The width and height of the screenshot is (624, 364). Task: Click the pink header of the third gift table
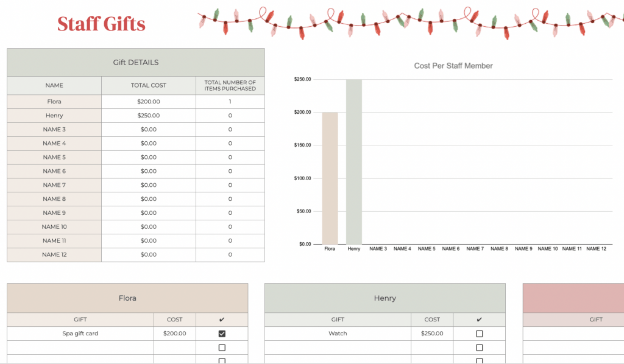coord(573,298)
